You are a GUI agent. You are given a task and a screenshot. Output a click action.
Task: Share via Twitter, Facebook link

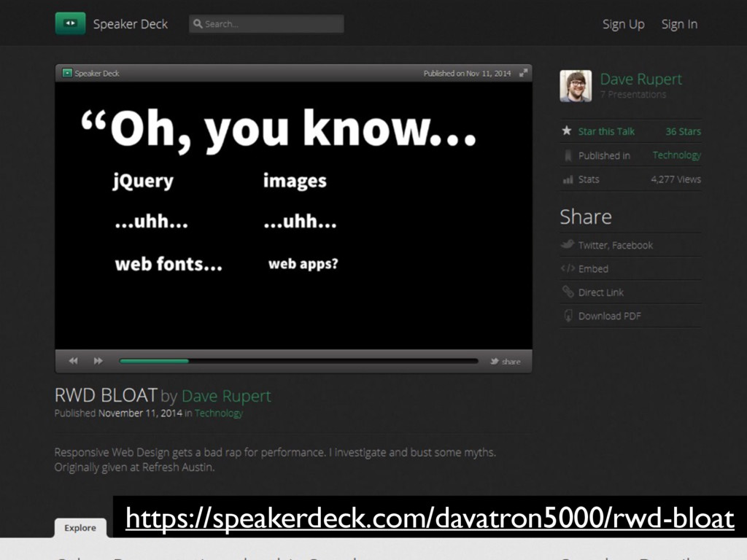tap(615, 245)
